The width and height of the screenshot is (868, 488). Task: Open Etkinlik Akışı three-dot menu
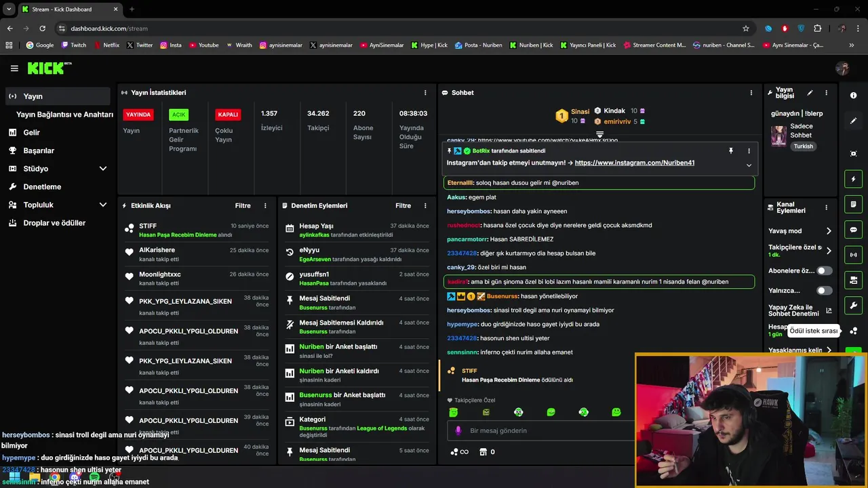coord(265,205)
